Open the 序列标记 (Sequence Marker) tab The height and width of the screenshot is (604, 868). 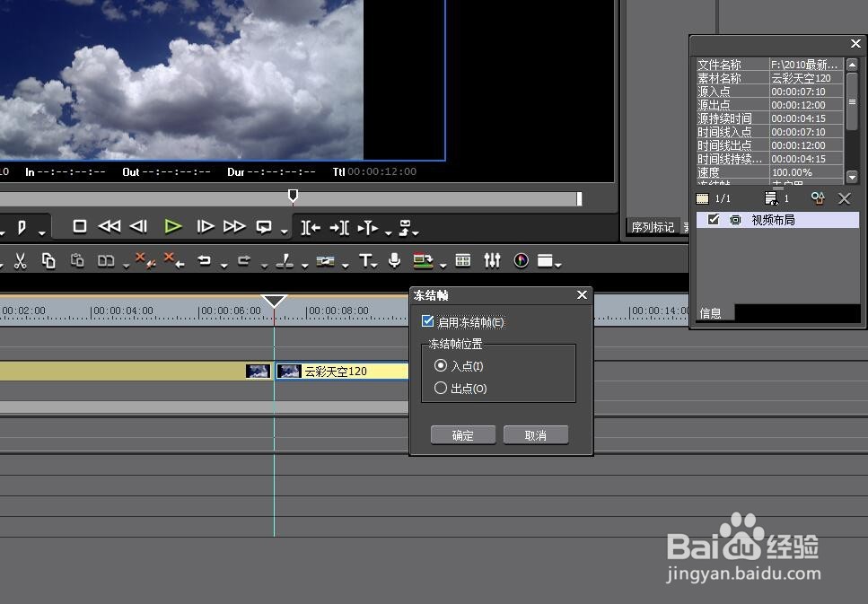click(653, 227)
